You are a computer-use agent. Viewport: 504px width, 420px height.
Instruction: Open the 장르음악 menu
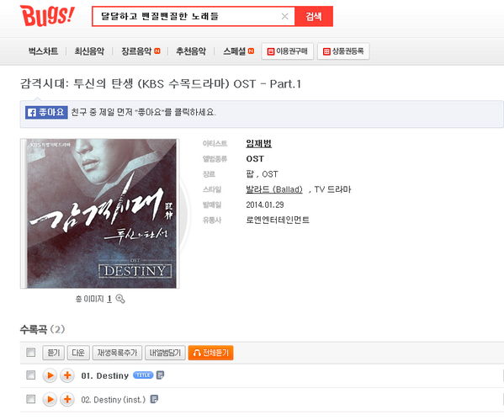point(136,51)
